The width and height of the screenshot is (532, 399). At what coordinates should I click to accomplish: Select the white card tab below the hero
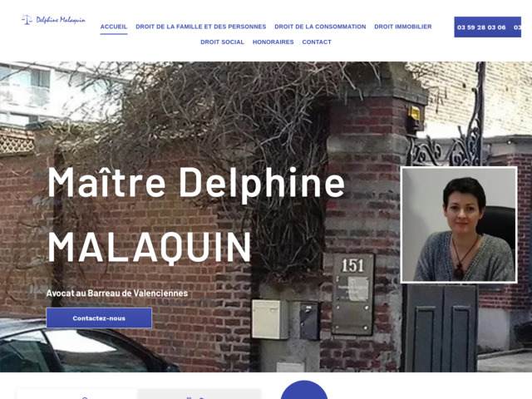point(77,394)
